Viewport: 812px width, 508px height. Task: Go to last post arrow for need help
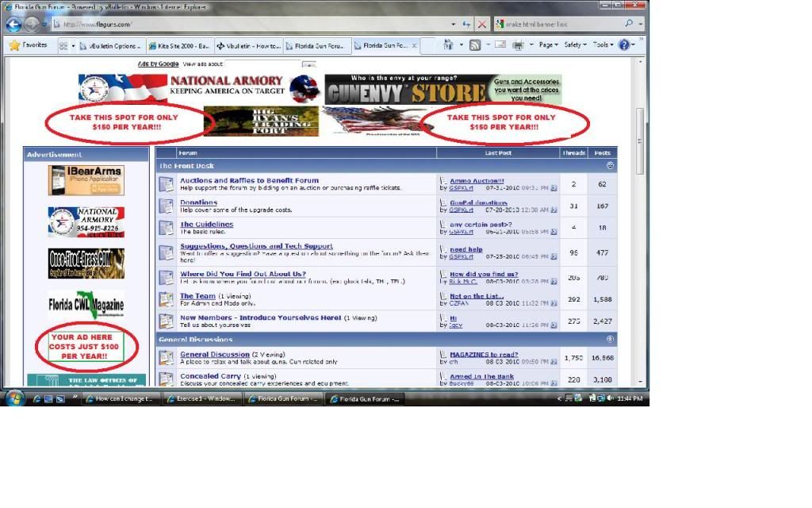point(553,256)
